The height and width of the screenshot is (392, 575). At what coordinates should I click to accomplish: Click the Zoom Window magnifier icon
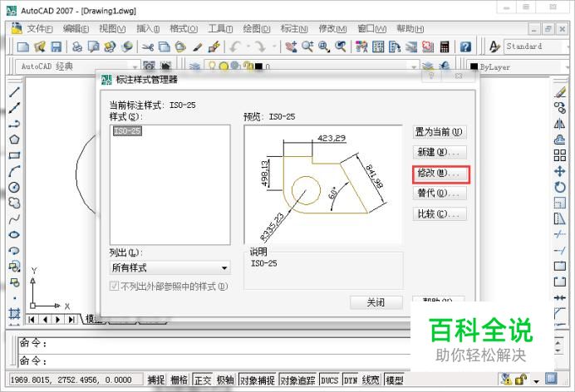pyautogui.click(x=324, y=47)
